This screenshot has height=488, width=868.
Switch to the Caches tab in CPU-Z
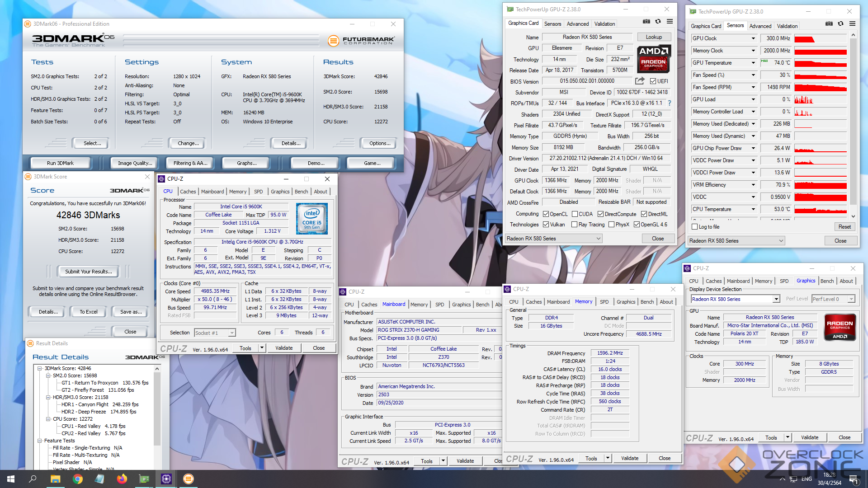coord(188,192)
